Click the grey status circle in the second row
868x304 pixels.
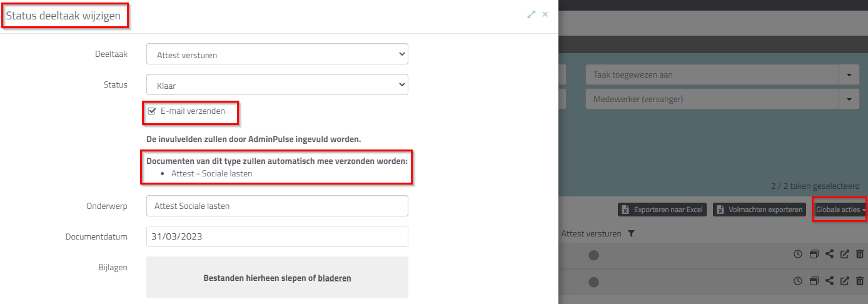593,282
